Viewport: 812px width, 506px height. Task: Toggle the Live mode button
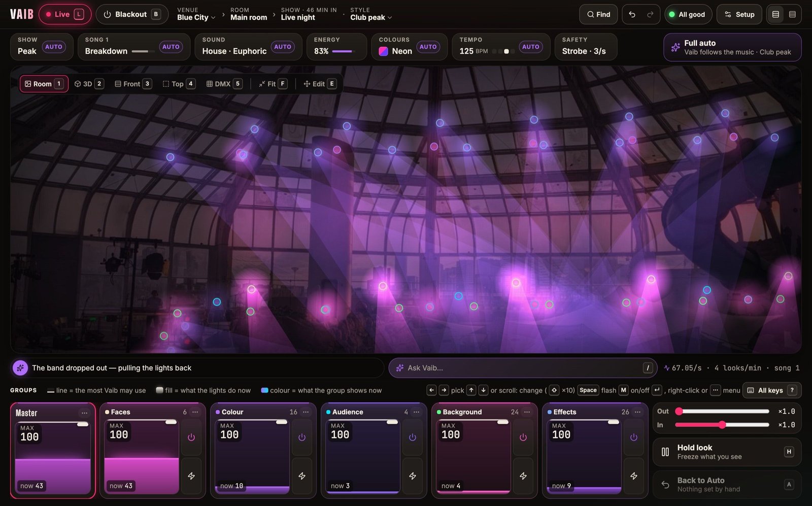[x=65, y=14]
